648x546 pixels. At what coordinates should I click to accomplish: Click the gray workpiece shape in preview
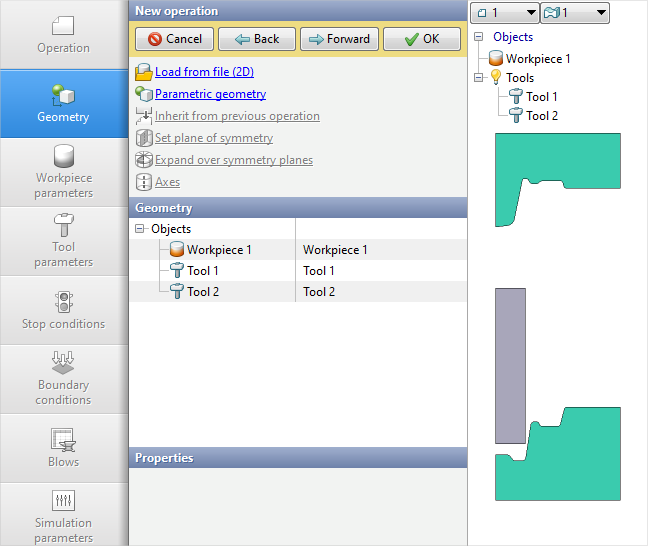coord(510,365)
